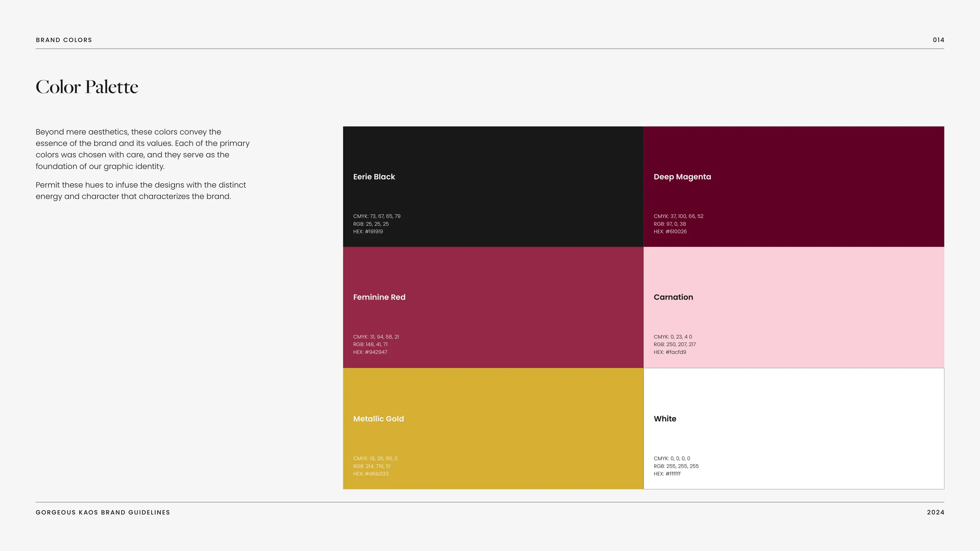Click the Deep Magenta color swatch
This screenshot has height=551, width=980.
click(794, 187)
